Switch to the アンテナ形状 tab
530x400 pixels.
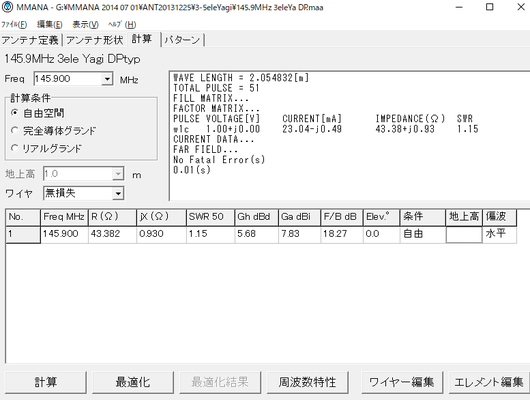(x=94, y=40)
